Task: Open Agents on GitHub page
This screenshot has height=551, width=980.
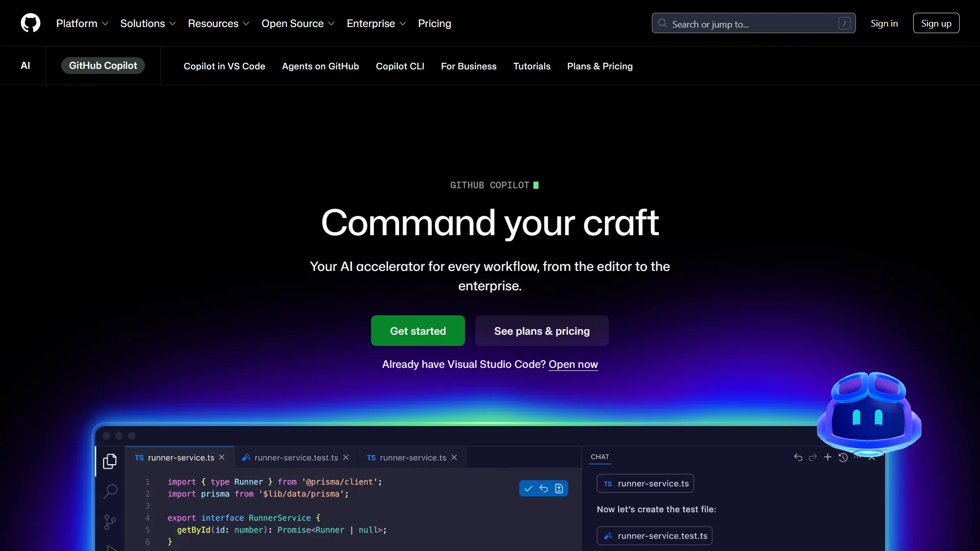Action: (321, 66)
